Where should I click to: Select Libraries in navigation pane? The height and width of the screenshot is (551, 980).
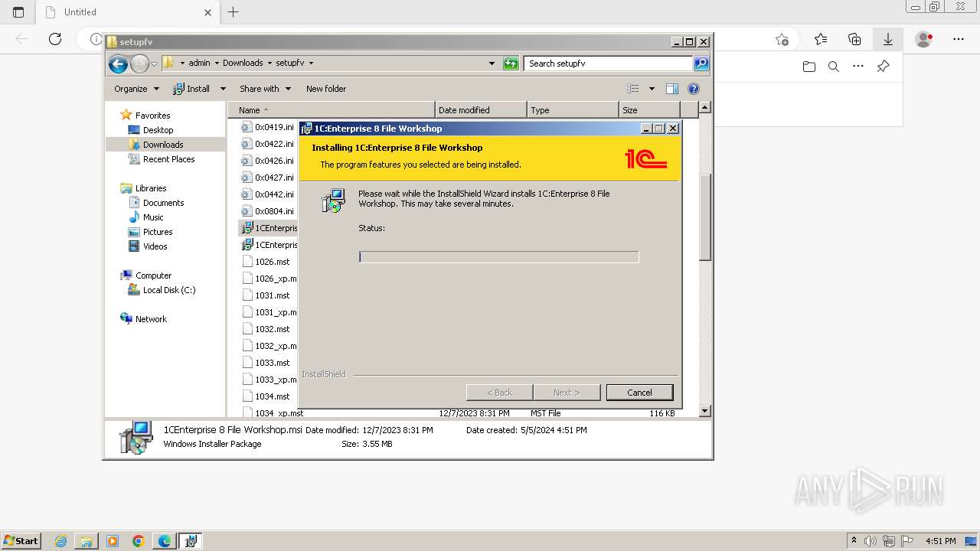pyautogui.click(x=151, y=188)
